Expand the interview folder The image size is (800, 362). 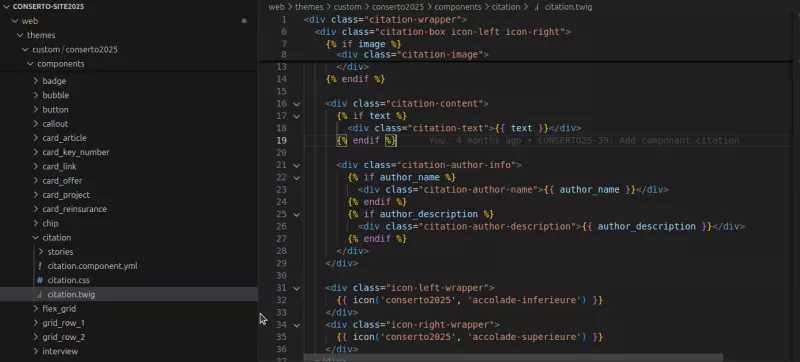pyautogui.click(x=36, y=351)
